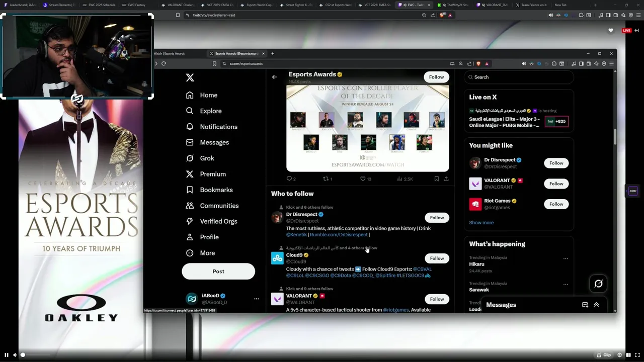This screenshot has height=362, width=644.
Task: Toggle theatre mode in player
Action: (x=628, y=355)
